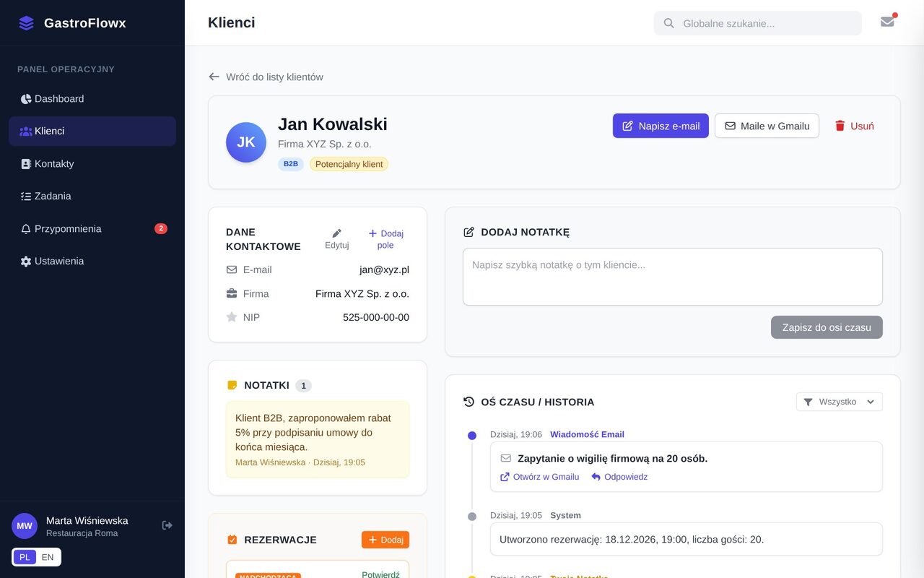Click the MW user avatar
This screenshot has width=924, height=578.
tap(25, 526)
